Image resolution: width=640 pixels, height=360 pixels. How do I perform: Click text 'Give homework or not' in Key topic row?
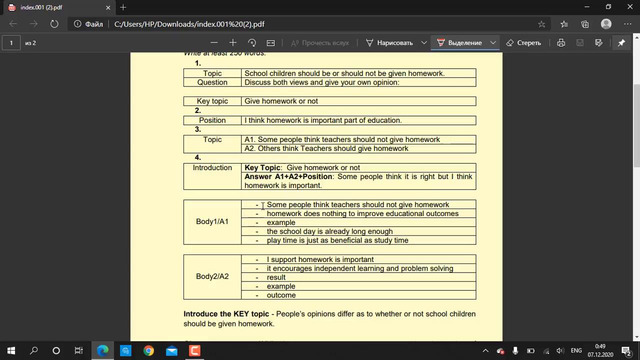(x=281, y=101)
